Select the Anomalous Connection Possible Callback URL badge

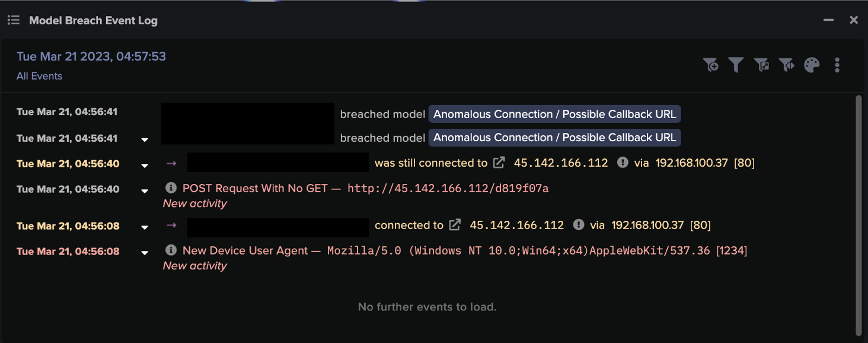pos(554,114)
